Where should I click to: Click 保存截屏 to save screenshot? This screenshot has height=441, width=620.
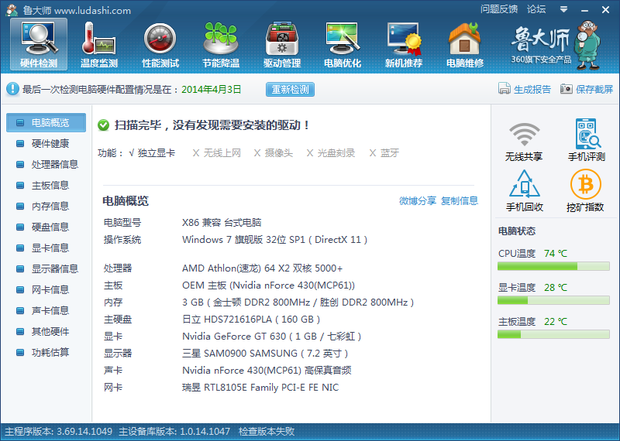click(x=587, y=89)
